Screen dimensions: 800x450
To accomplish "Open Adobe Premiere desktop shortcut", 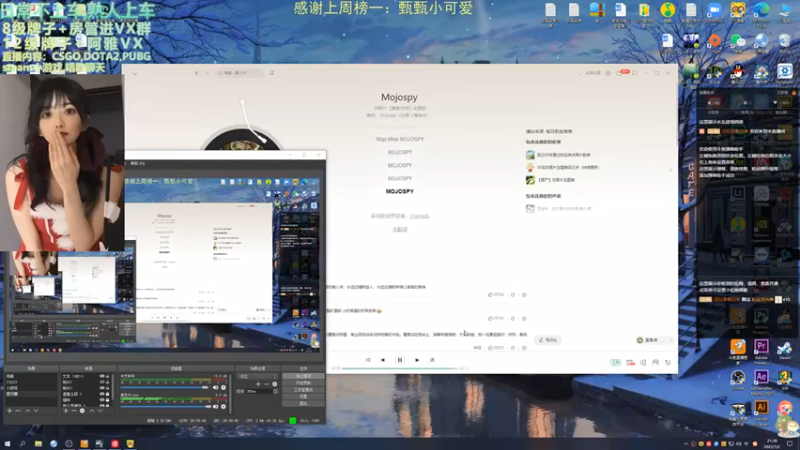I will 761,348.
